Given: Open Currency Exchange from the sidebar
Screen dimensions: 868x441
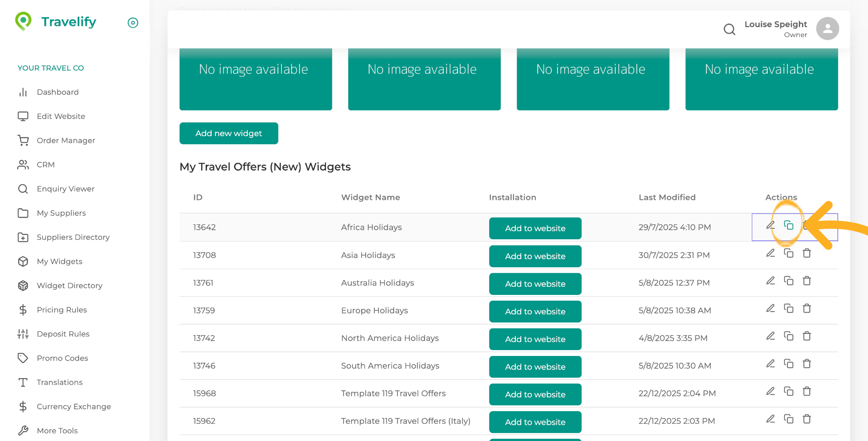Looking at the screenshot, I should point(74,407).
